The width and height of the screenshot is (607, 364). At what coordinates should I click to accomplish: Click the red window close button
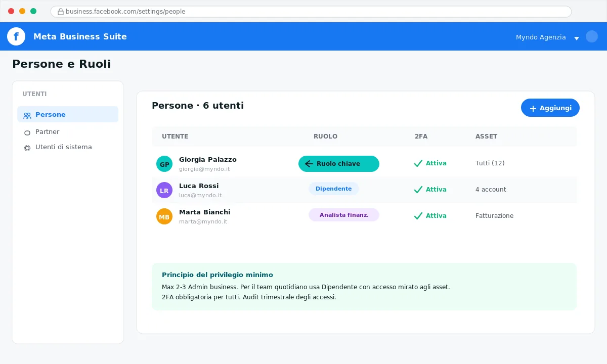pyautogui.click(x=11, y=11)
